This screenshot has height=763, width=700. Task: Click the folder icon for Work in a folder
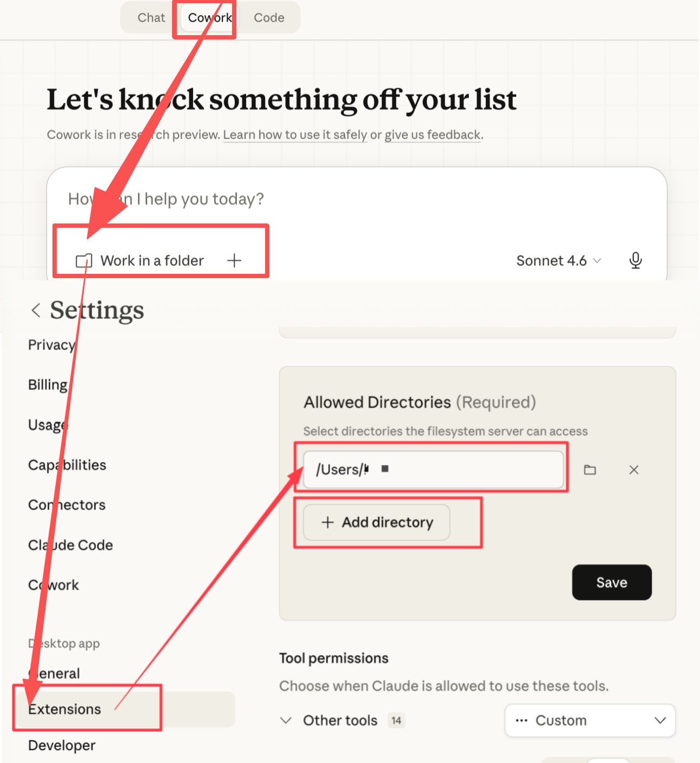83,261
